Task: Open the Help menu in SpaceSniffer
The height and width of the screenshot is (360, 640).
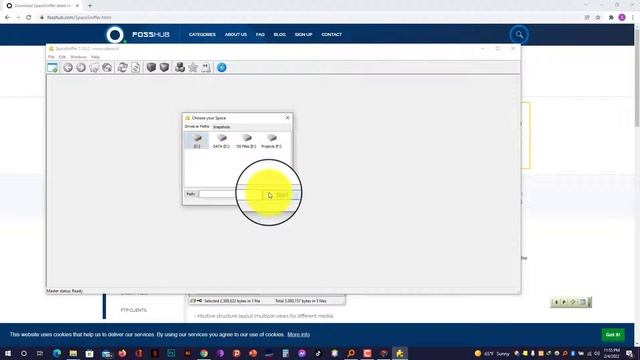Action: pos(95,57)
